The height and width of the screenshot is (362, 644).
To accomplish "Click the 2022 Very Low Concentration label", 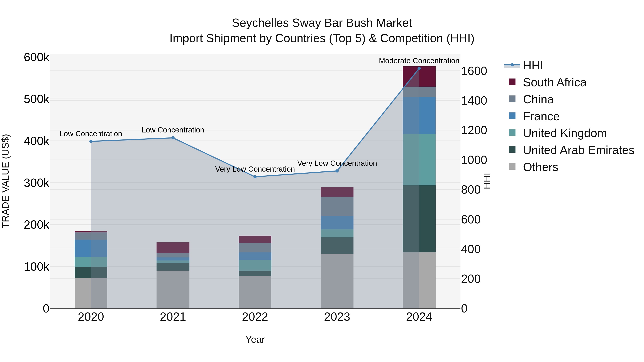I will coord(255,169).
